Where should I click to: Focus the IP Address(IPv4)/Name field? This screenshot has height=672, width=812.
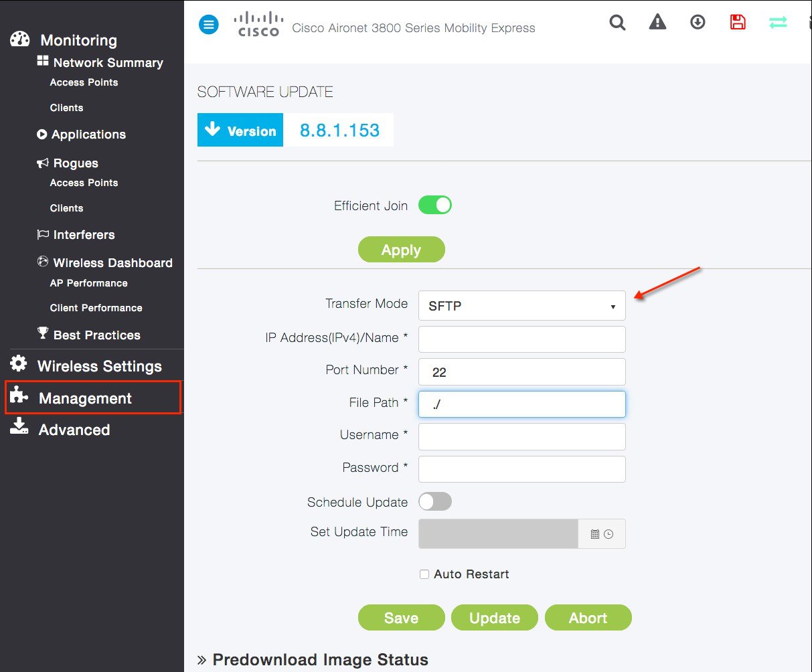tap(522, 339)
